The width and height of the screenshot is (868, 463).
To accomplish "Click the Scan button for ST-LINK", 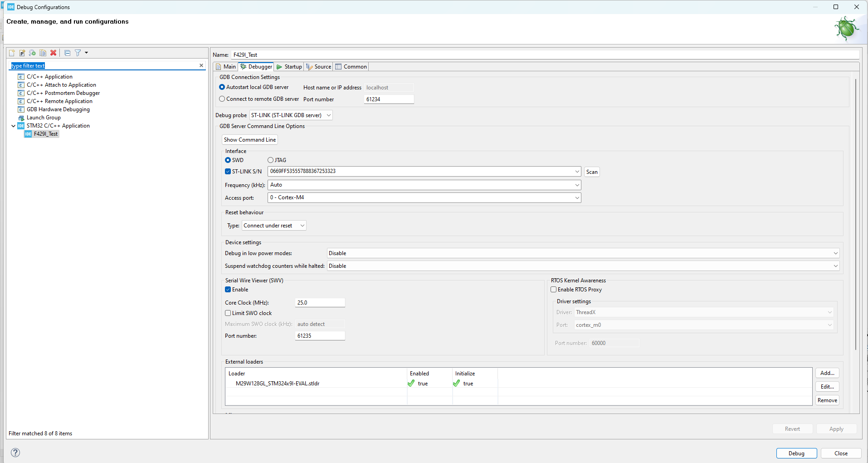I will 592,172.
